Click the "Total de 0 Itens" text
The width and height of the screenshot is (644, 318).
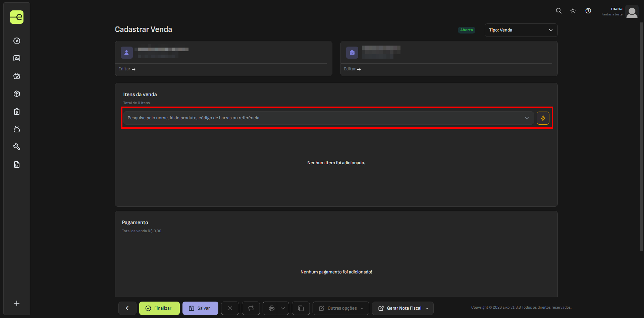coord(137,103)
